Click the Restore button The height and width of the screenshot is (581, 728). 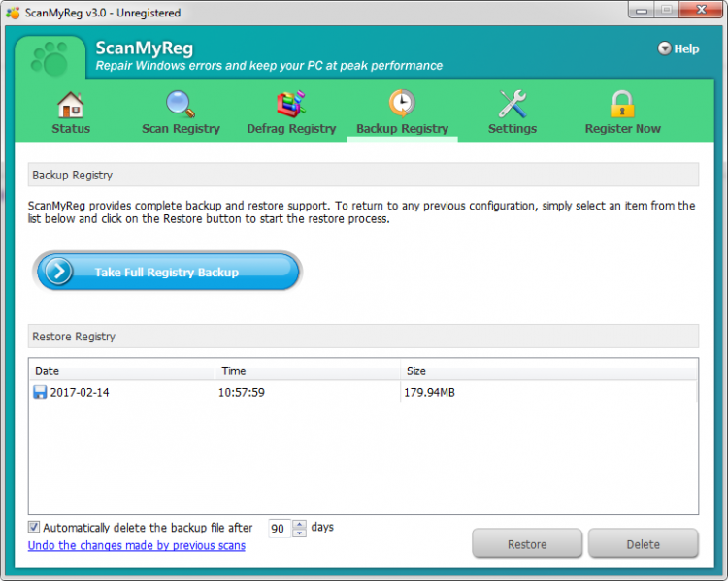527,543
